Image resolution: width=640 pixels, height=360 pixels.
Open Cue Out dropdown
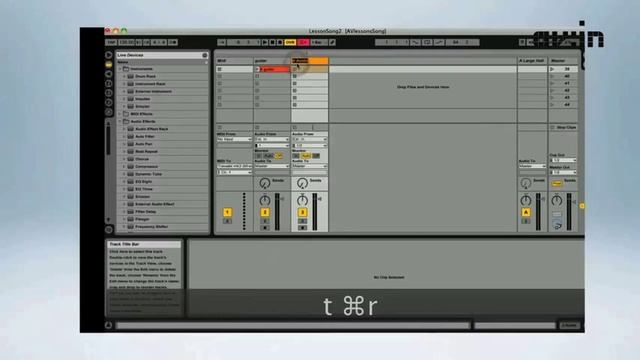563,160
